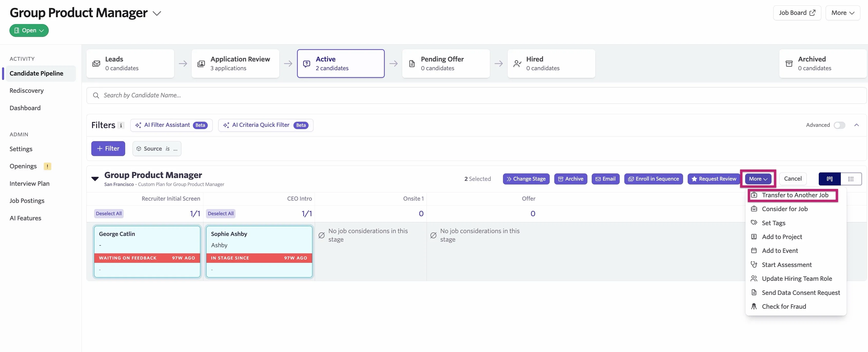The height and width of the screenshot is (352, 868).
Task: Open the Job Board external link
Action: [797, 13]
